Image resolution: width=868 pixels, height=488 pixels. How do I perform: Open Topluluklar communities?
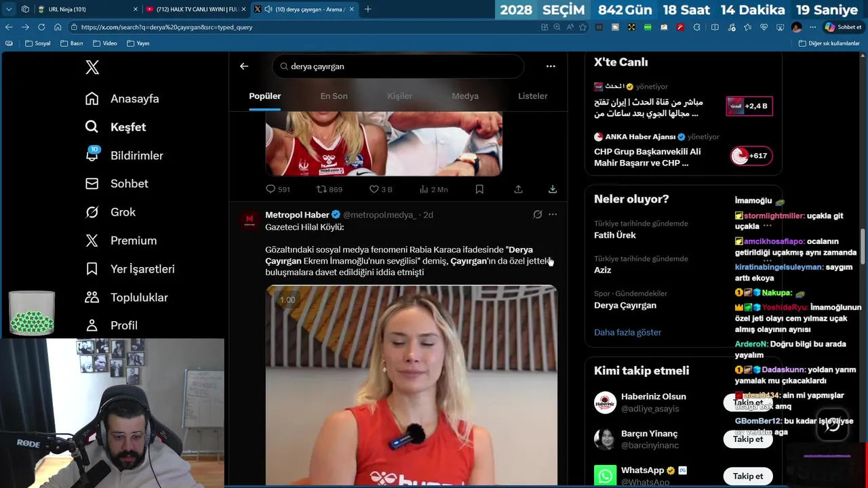(126, 298)
